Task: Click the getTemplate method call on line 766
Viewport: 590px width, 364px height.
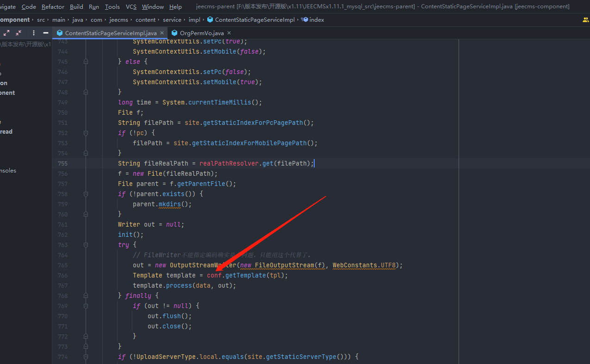Action: point(245,275)
